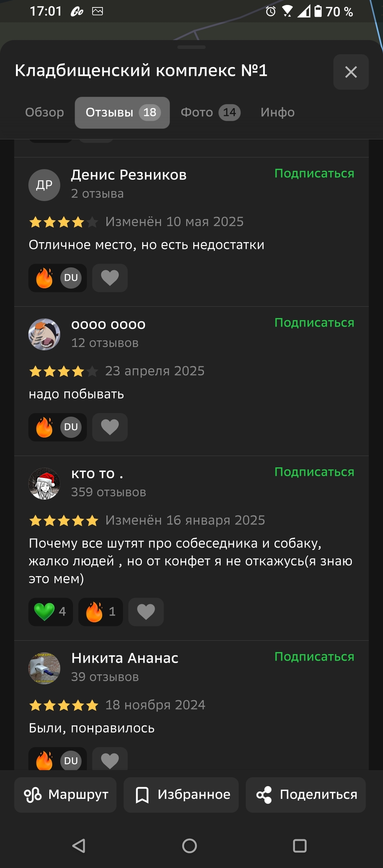Close the Кладбищенский комплекс card
This screenshot has height=868, width=383.
point(351,72)
